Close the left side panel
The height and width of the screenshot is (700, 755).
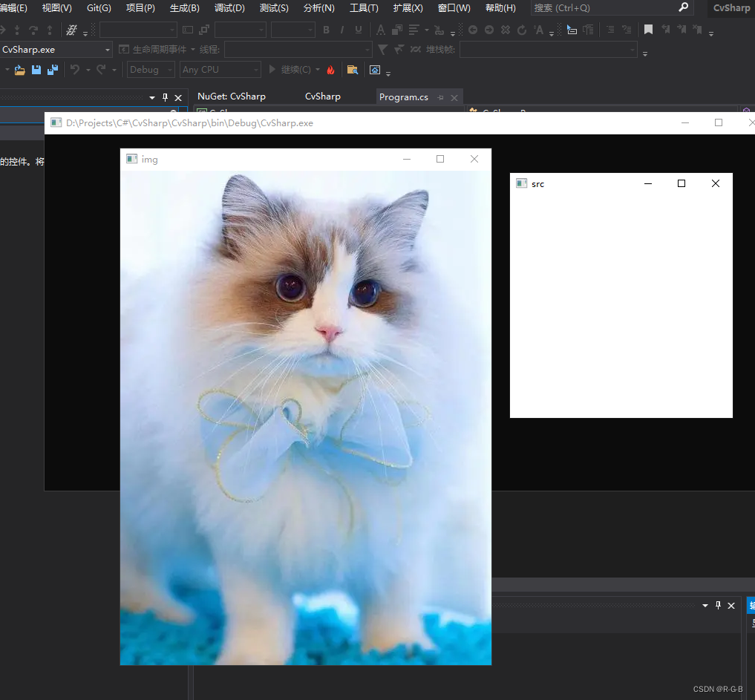178,98
